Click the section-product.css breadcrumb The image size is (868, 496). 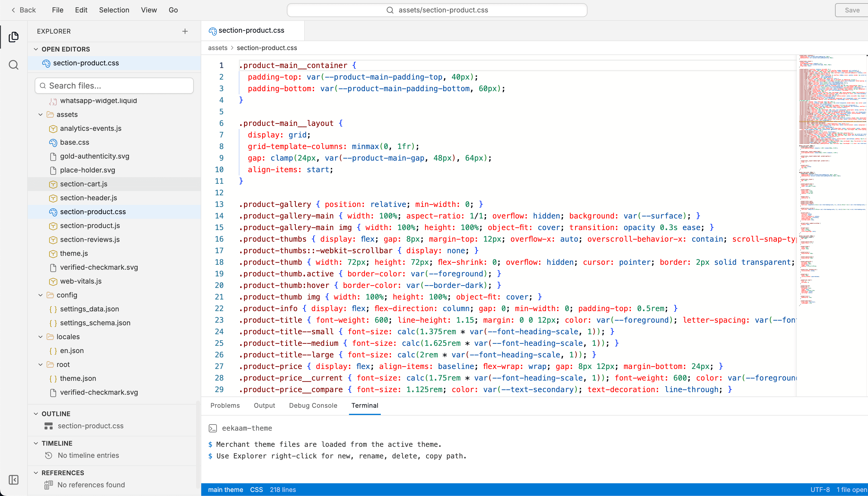point(267,48)
